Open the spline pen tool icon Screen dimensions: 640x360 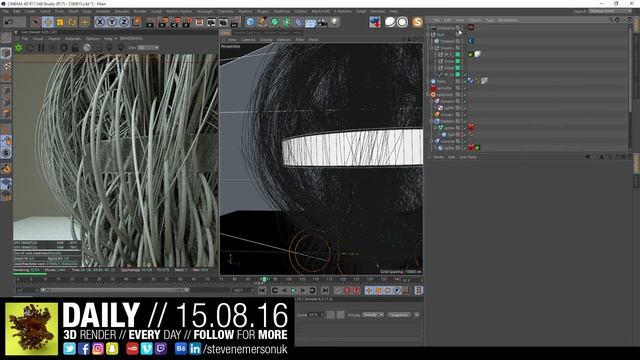[x=262, y=22]
